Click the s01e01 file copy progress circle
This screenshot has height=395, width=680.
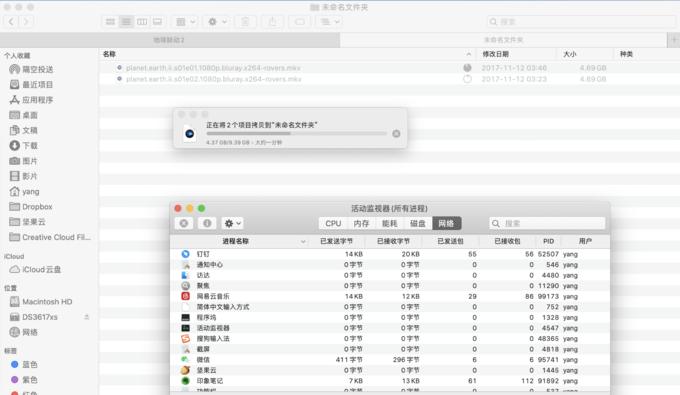pyautogui.click(x=467, y=68)
